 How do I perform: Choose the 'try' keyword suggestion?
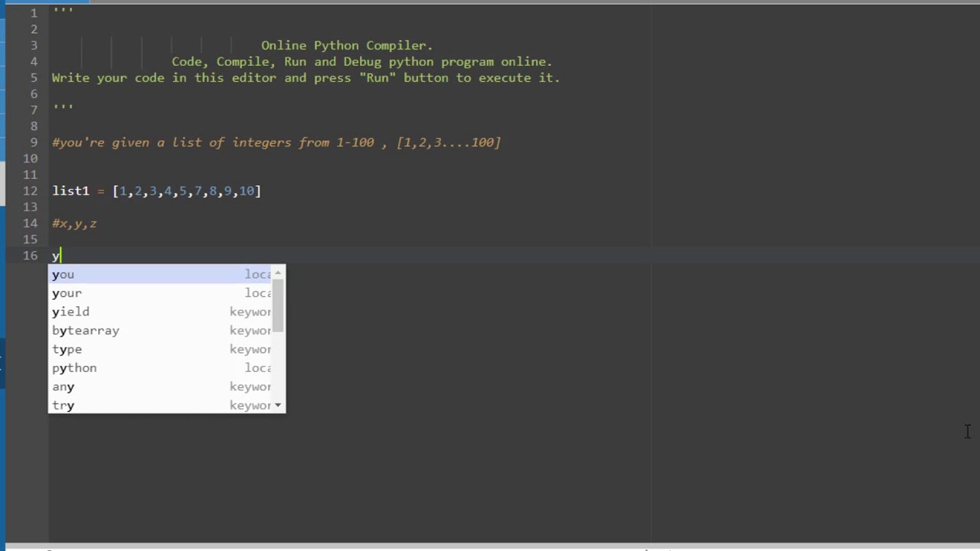pyautogui.click(x=161, y=406)
